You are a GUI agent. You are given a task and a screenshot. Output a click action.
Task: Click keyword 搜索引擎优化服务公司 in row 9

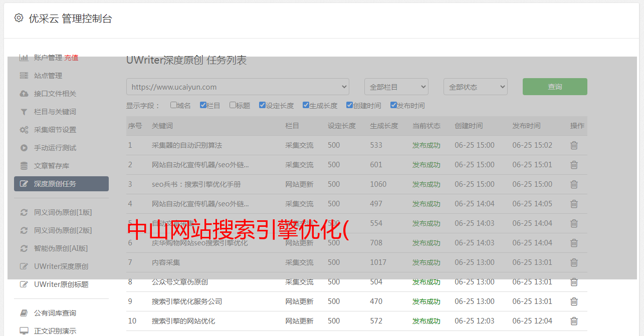tap(187, 301)
